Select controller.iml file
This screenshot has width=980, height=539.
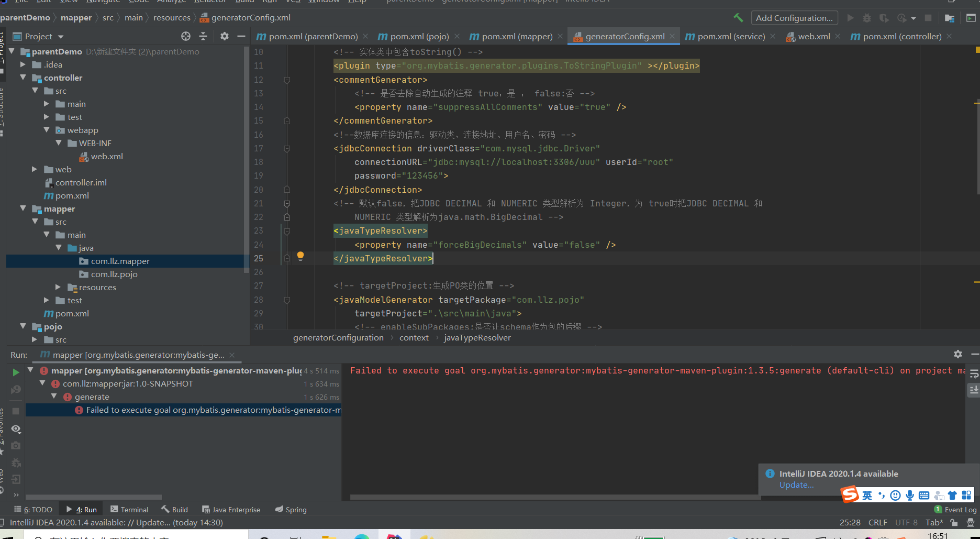[x=81, y=182]
